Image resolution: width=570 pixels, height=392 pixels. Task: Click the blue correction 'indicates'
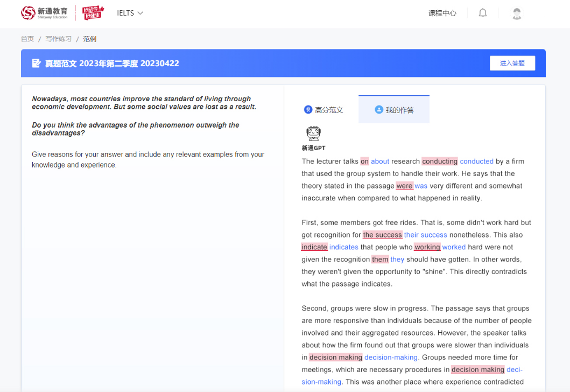pyautogui.click(x=343, y=247)
